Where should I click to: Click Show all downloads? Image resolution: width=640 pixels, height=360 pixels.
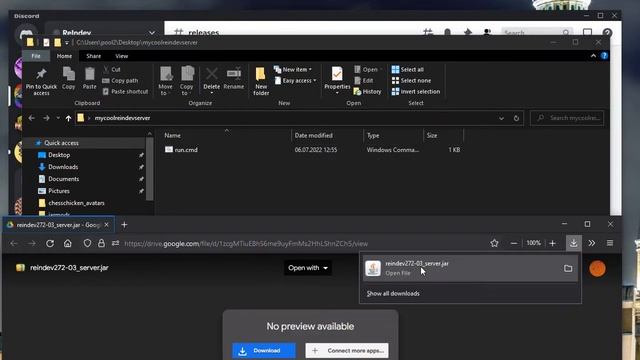point(393,293)
